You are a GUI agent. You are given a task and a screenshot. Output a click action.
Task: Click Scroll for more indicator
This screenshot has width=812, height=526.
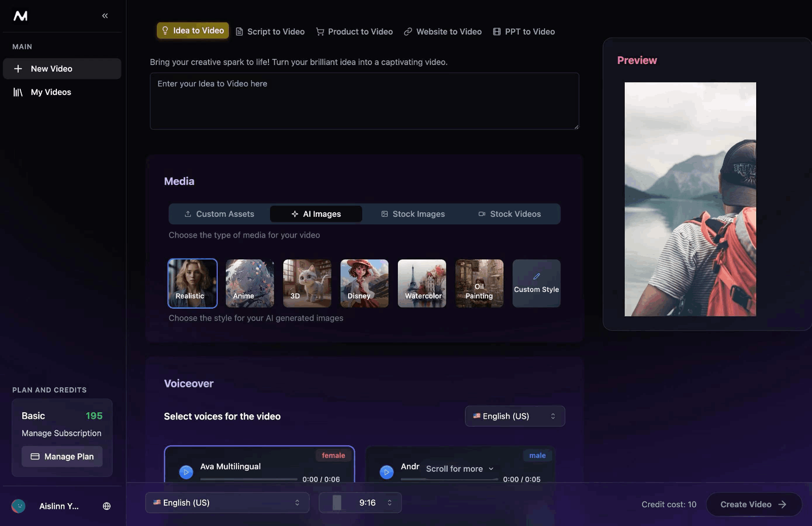click(x=459, y=469)
